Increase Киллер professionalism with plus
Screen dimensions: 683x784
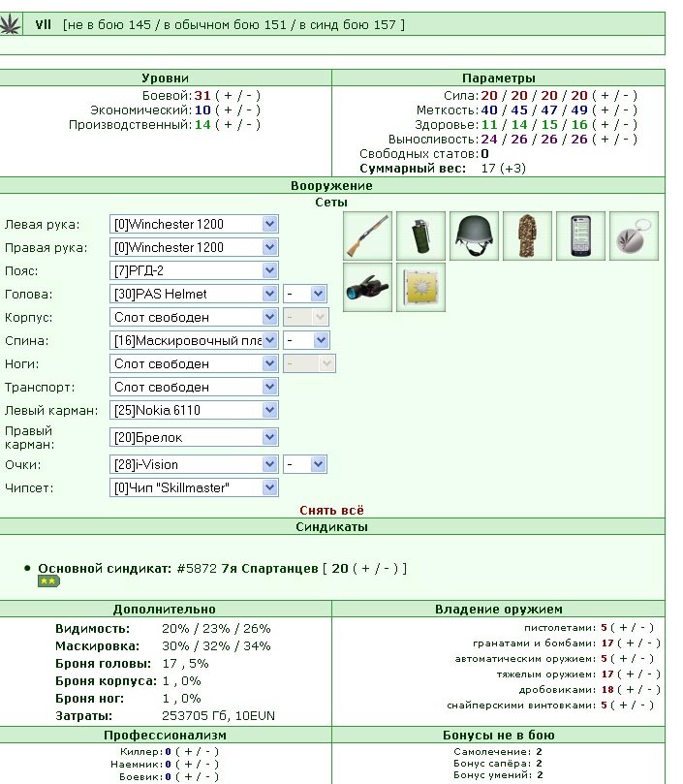click(x=188, y=751)
